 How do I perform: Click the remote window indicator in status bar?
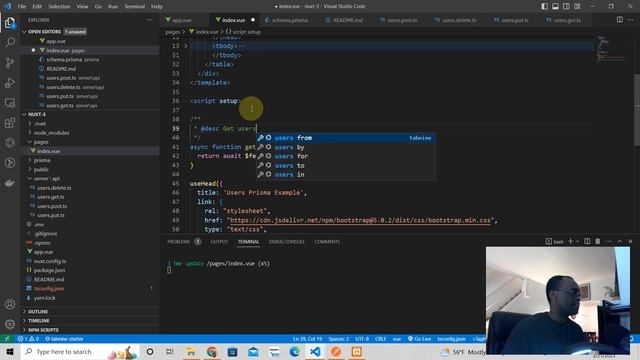[x=7, y=339]
